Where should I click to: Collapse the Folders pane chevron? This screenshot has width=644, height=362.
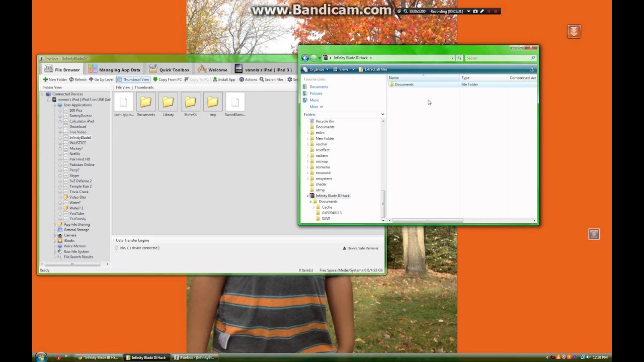(x=382, y=115)
